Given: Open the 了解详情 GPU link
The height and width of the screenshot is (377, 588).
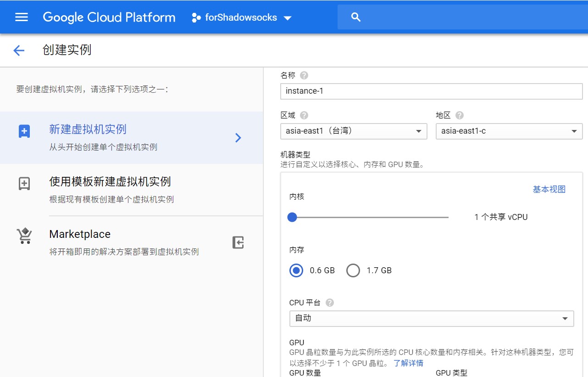Looking at the screenshot, I should (408, 363).
